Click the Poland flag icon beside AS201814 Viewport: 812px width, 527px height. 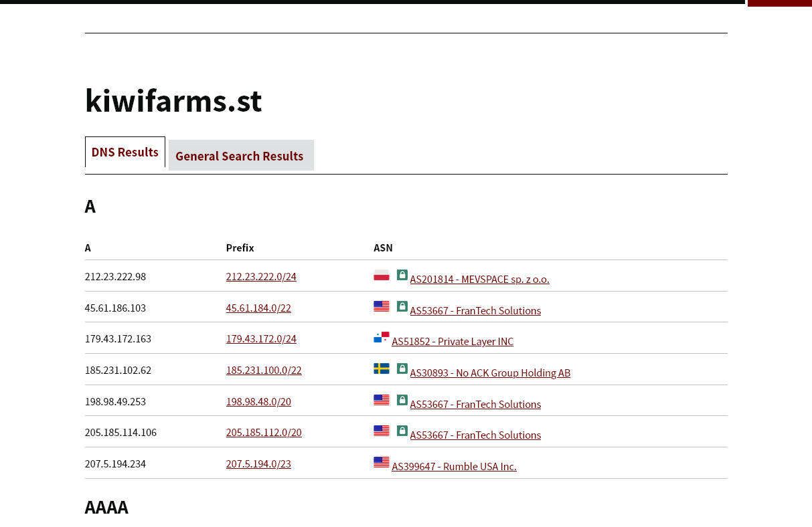tap(382, 275)
